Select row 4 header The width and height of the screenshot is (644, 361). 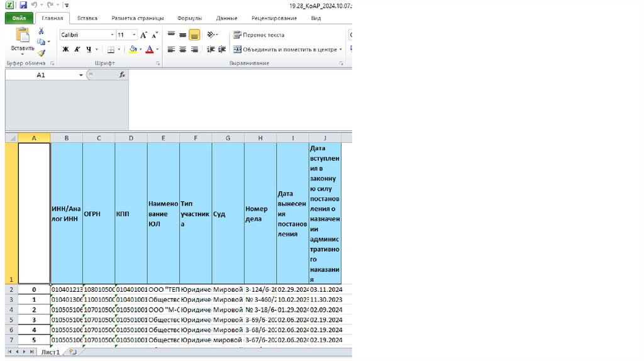[x=11, y=309]
